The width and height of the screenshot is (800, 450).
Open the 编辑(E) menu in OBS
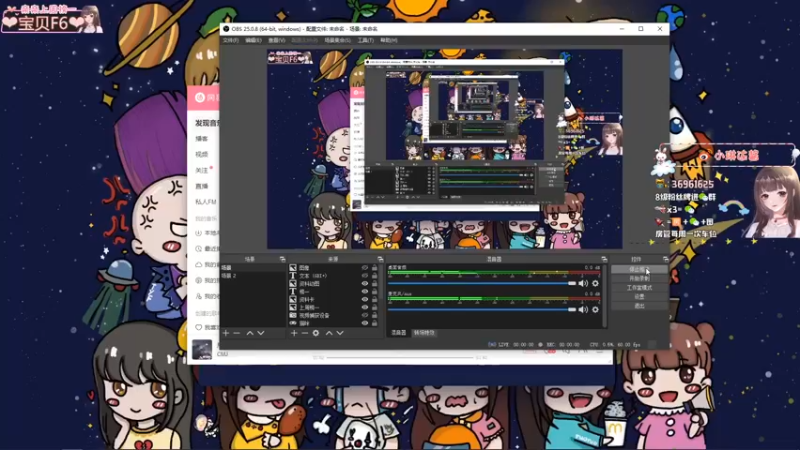click(253, 40)
